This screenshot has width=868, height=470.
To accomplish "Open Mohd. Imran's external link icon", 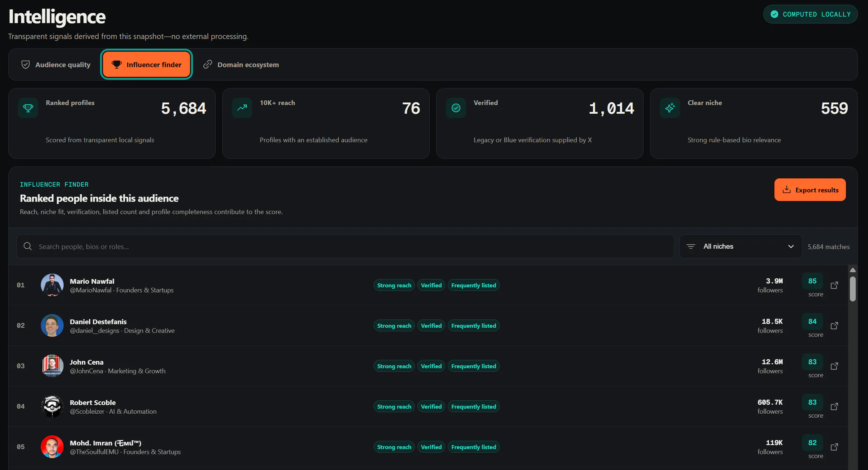I will [834, 447].
